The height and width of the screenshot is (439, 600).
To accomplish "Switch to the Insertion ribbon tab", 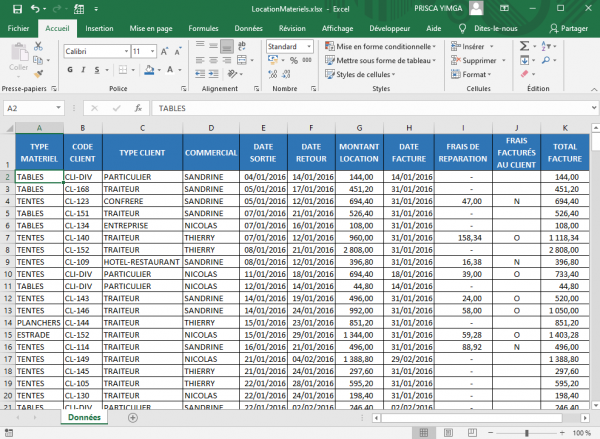I will coord(99,29).
